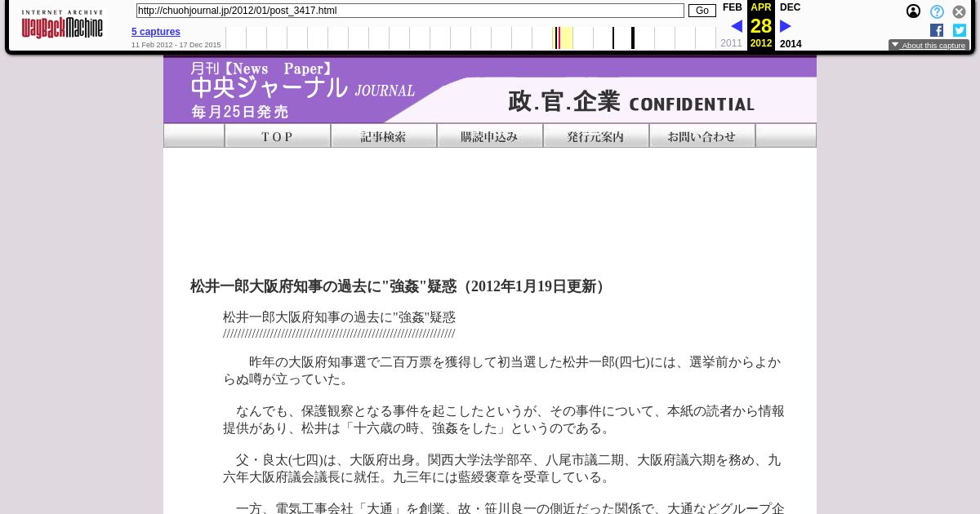Open the Wayback Machine logo home
Image resolution: width=980 pixels, height=514 pixels.
[x=63, y=24]
